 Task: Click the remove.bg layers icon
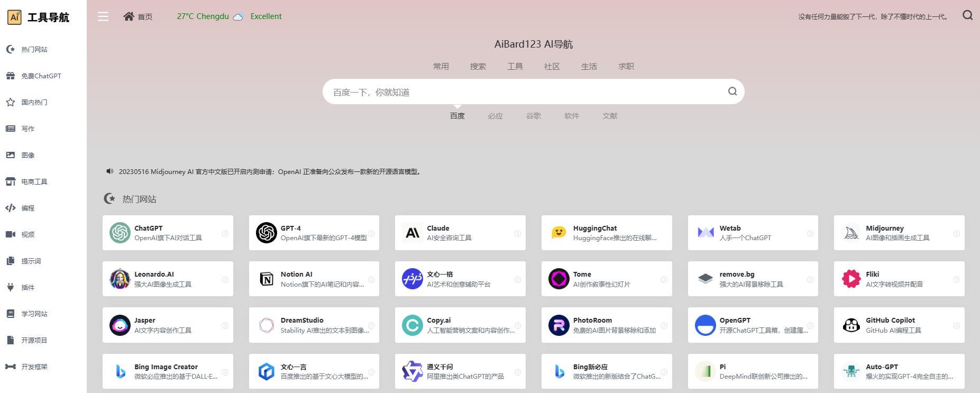click(x=706, y=279)
